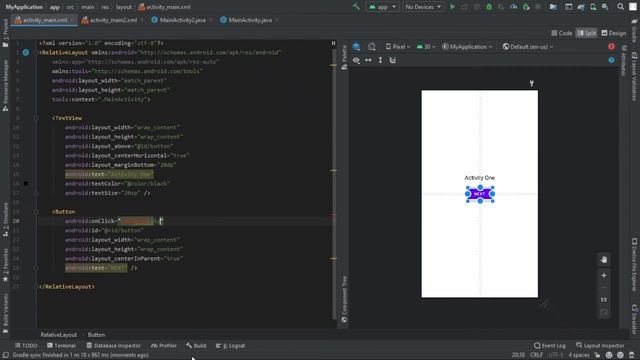Click the CRLF line separator in status bar
The image size is (640, 360).
pyautogui.click(x=536, y=355)
